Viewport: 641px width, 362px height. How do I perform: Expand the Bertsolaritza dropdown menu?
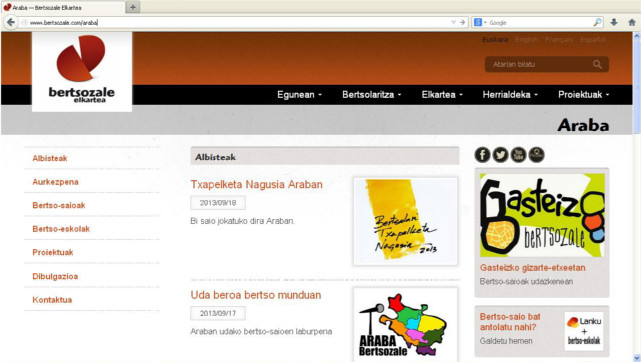click(372, 94)
